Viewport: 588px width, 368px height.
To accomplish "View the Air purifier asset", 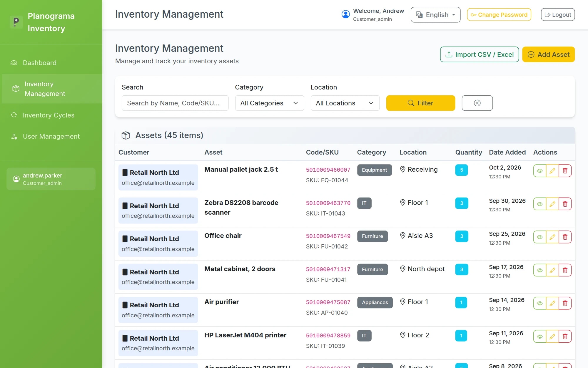I will click(540, 303).
